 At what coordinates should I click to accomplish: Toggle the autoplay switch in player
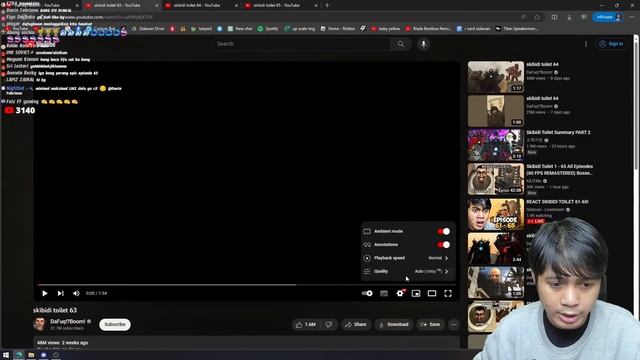pos(367,293)
